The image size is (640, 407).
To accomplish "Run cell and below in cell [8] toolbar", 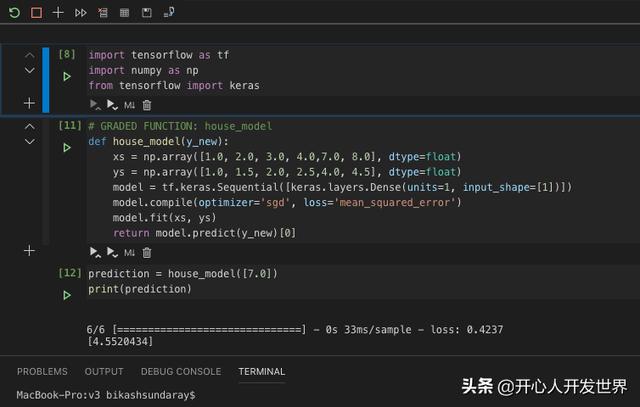I will click(112, 105).
